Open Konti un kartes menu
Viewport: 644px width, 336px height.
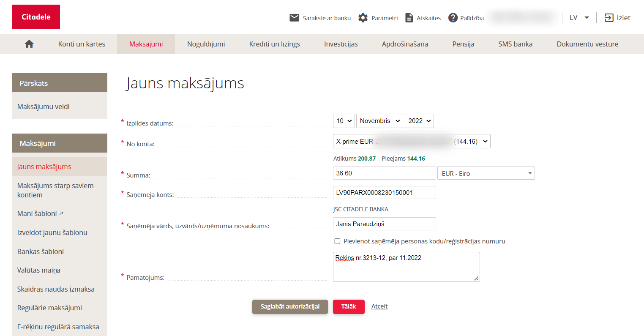pos(82,44)
